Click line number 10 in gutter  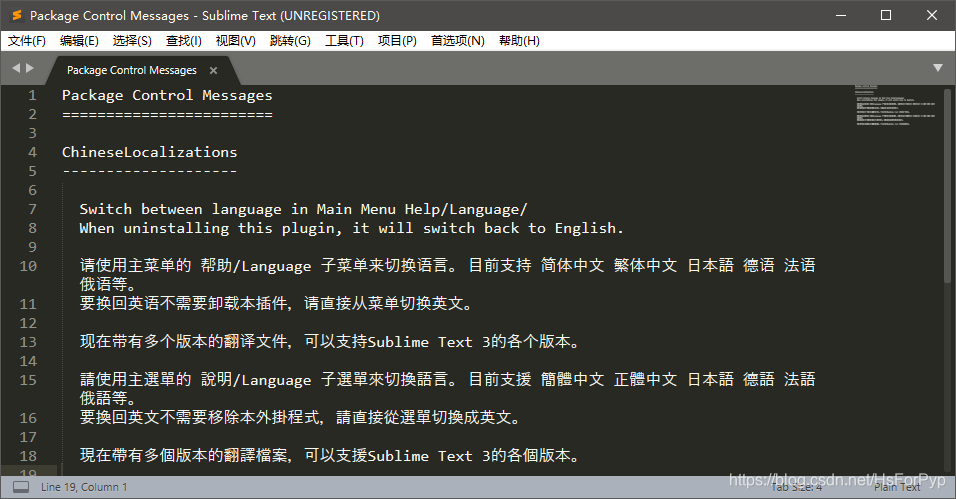pyautogui.click(x=28, y=266)
